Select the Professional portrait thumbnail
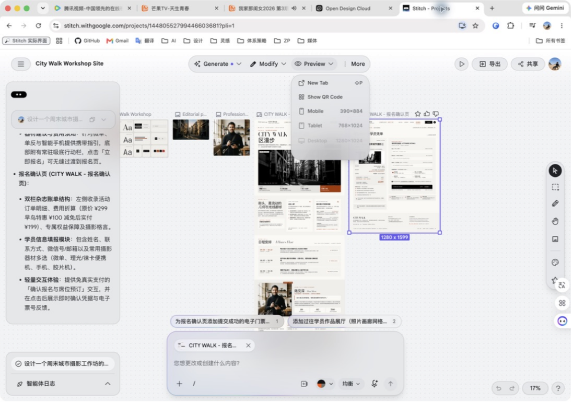Image resolution: width=571 pixels, height=402 pixels. [x=232, y=137]
